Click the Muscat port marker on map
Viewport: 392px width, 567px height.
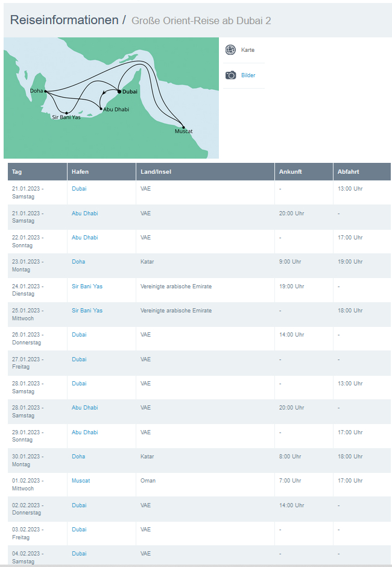[183, 127]
